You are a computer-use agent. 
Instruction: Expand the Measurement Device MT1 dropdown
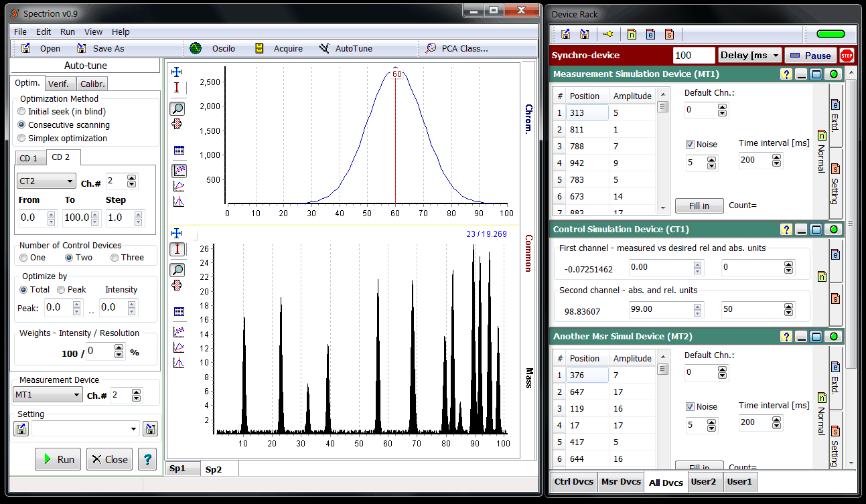[48, 395]
